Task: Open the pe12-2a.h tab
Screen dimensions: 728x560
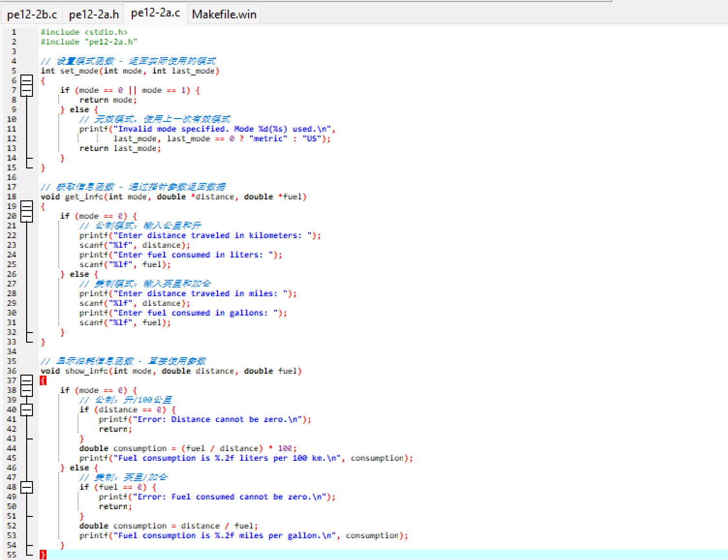Action: (x=94, y=14)
